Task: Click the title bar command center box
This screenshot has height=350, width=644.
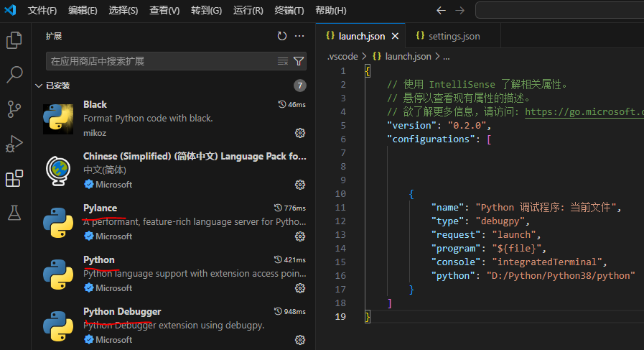Action: click(559, 10)
